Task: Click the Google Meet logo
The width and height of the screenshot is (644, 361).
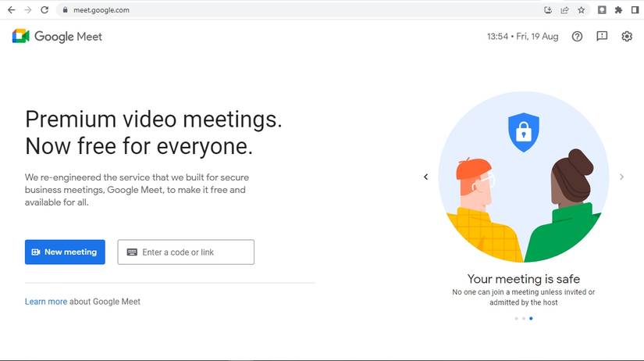Action: (57, 37)
